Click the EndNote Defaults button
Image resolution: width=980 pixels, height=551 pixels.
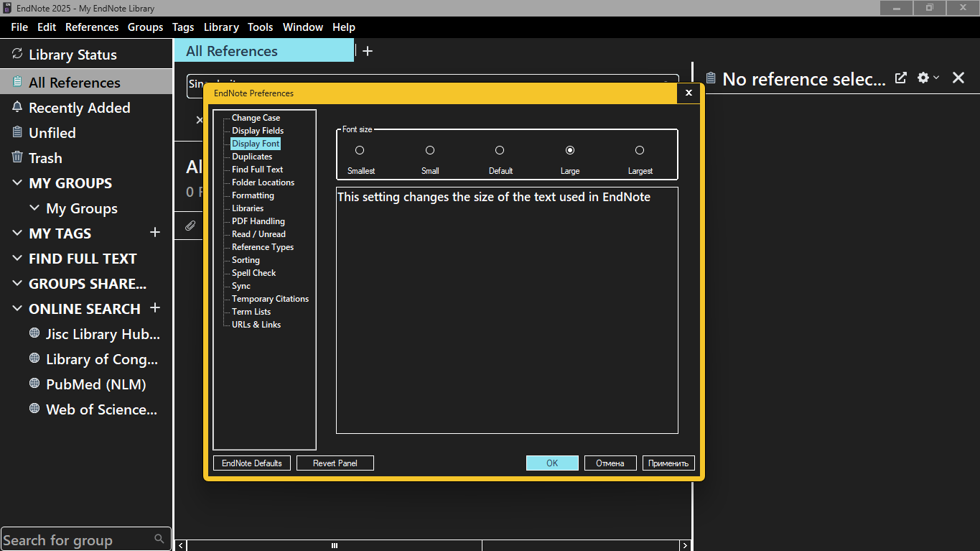coord(252,463)
